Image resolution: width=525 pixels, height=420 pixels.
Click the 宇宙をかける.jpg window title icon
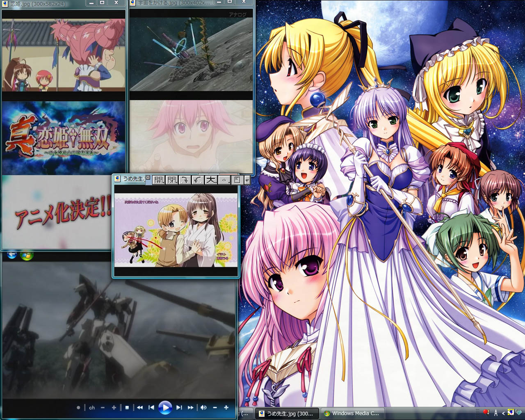pos(132,3)
